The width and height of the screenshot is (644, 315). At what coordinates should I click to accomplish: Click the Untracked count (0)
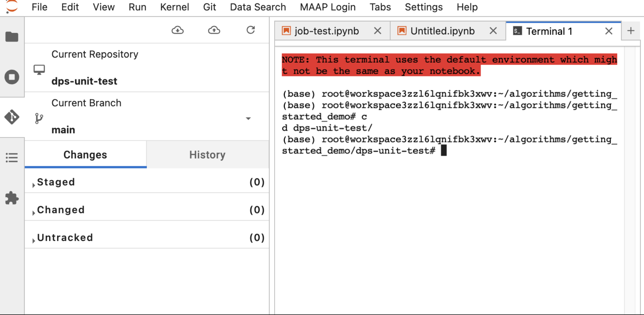[257, 238]
